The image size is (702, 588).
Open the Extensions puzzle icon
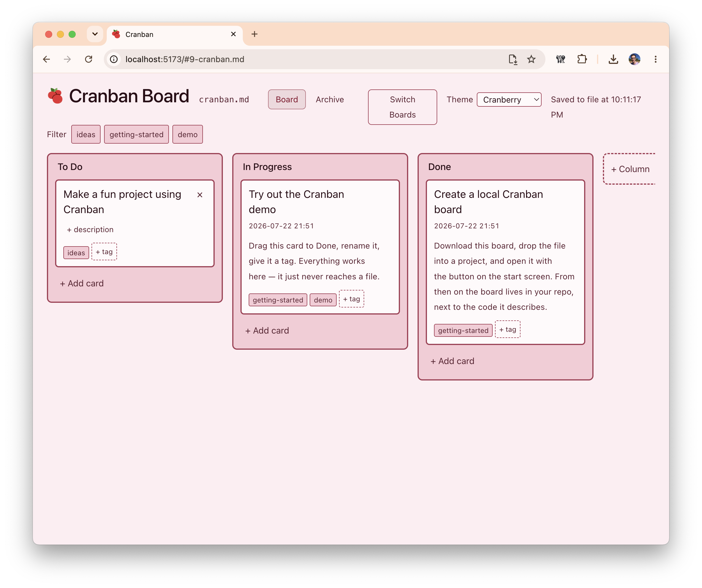coord(582,59)
